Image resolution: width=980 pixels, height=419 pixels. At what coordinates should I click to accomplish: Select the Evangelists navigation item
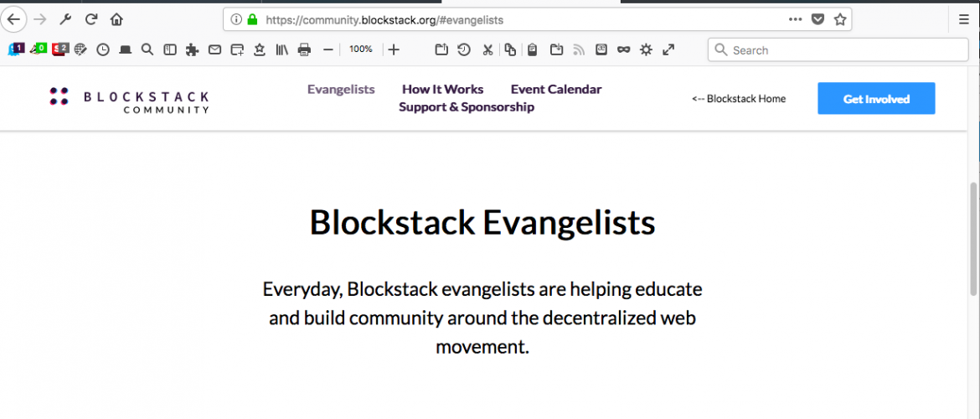(x=341, y=90)
